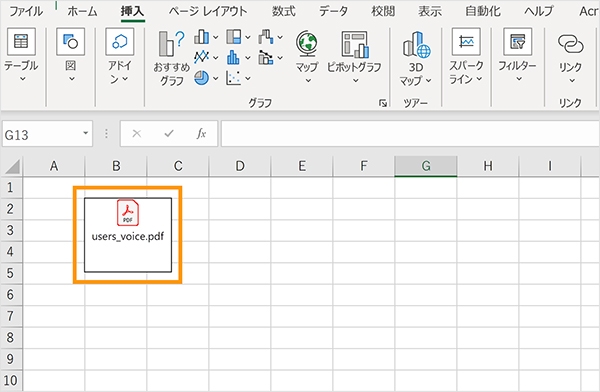Switch to the ヘルプ tab
600x392 pixels.
pyautogui.click(x=539, y=11)
